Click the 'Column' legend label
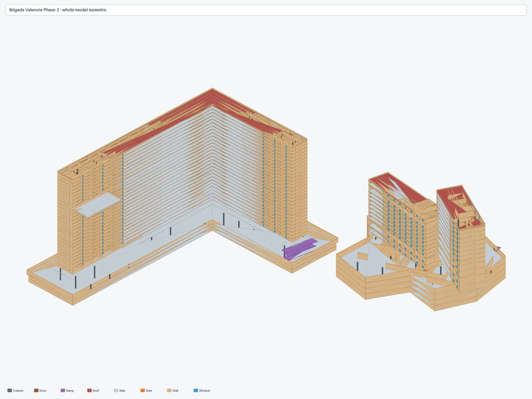532x399 pixels. pos(18,391)
